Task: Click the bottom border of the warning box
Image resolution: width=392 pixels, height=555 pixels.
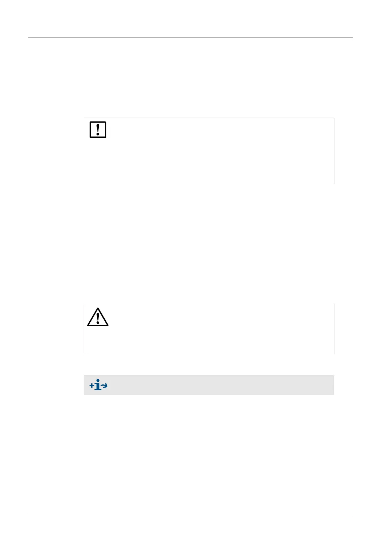Action: 209,354
